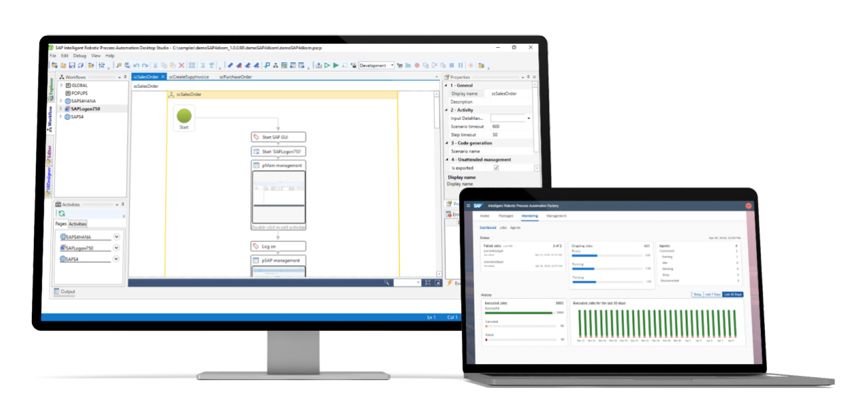
Task: Click the refresh icon in Activities panel
Action: pos(61,213)
